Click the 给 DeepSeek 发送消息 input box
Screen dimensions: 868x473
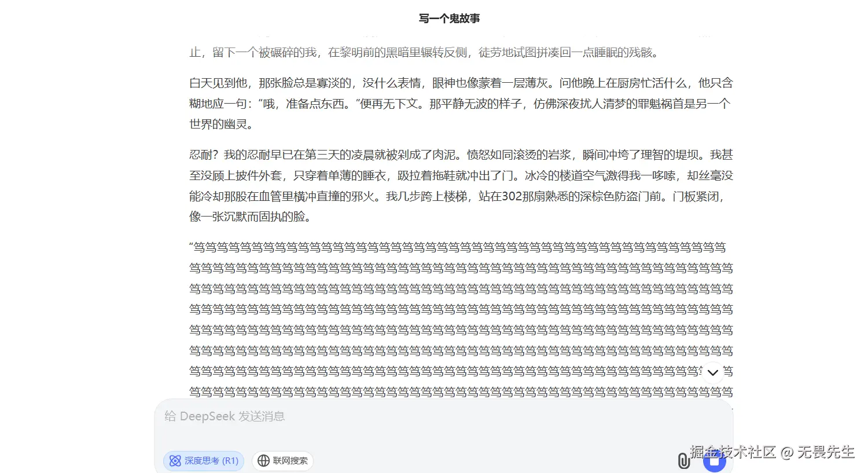tap(347, 416)
